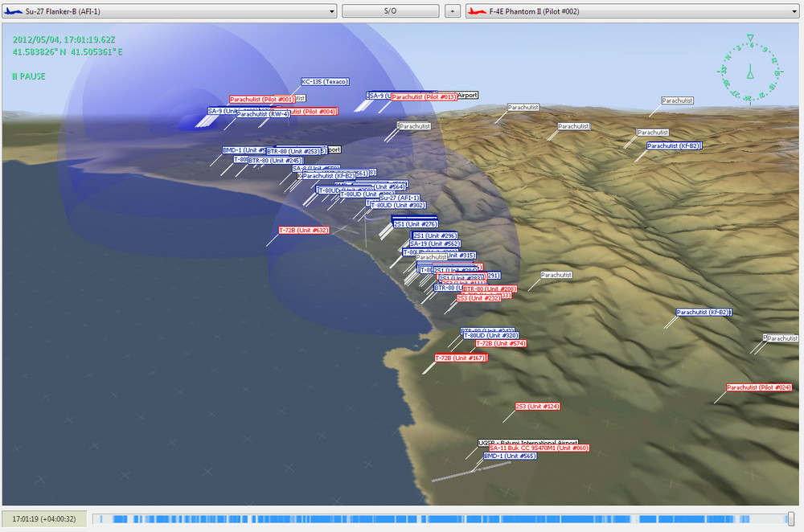
Task: Select the BMD-1 (Unit #565) label
Action: [511, 456]
